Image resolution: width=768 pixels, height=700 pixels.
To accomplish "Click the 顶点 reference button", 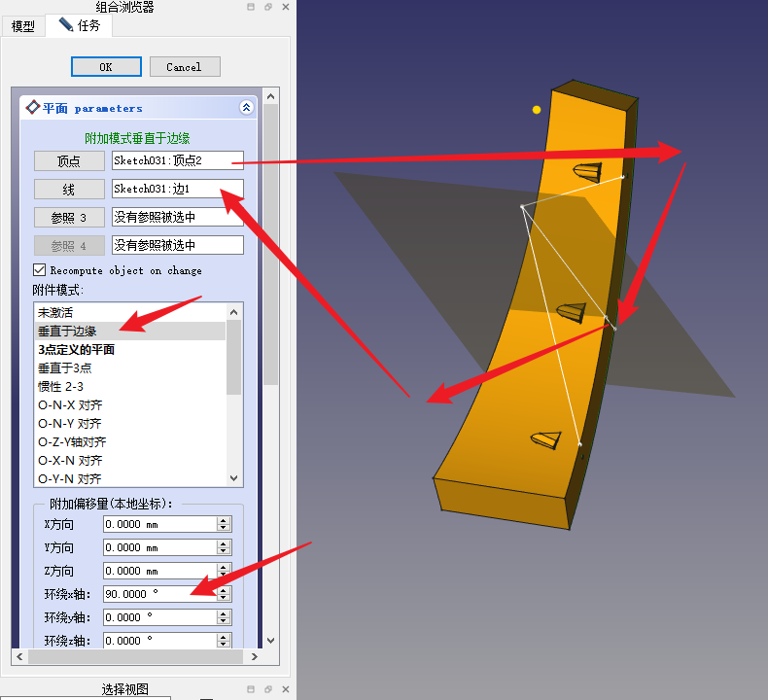I will click(x=69, y=161).
